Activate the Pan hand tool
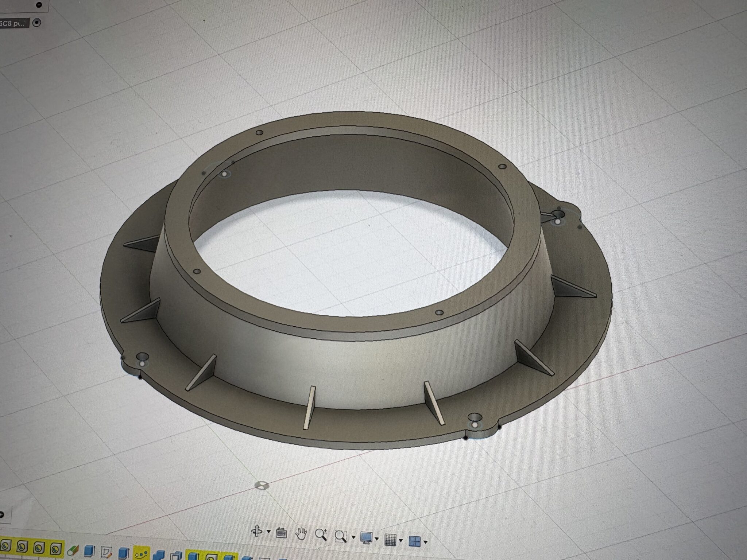 coord(301,534)
